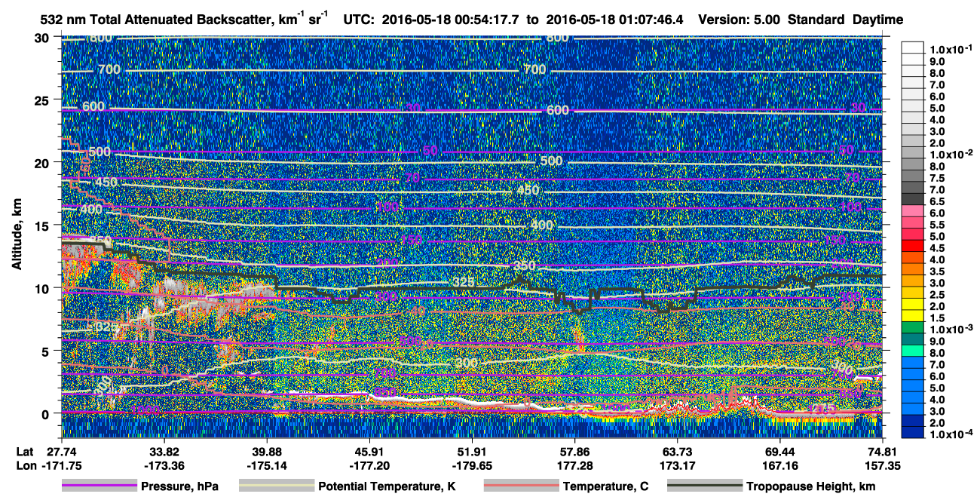Click latitude value 57.86
Screen dimensions: 980x503
[574, 452]
